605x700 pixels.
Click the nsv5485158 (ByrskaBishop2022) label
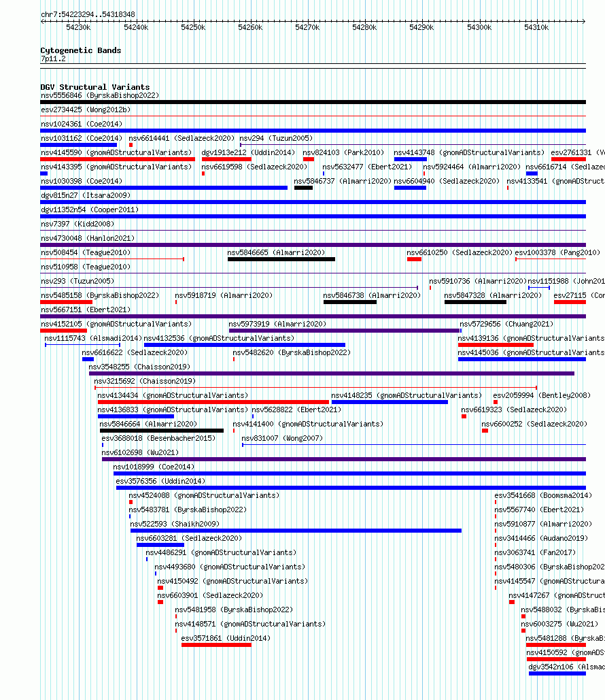tap(99, 295)
